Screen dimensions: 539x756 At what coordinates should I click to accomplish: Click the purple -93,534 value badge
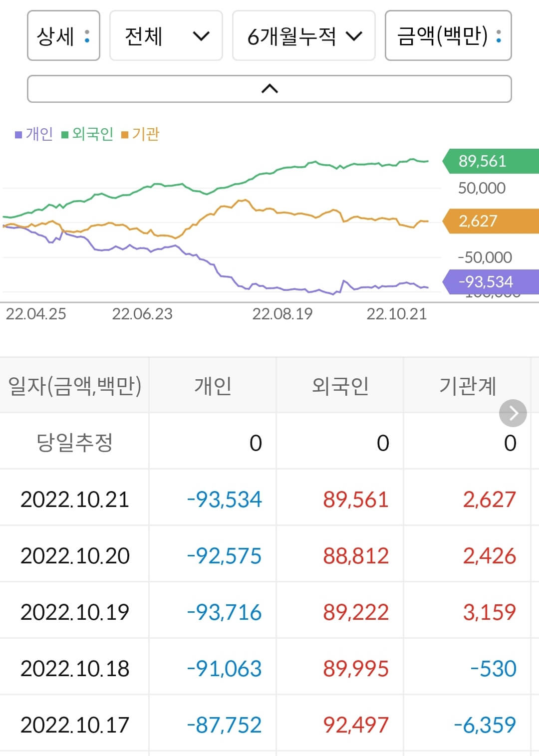point(482,281)
